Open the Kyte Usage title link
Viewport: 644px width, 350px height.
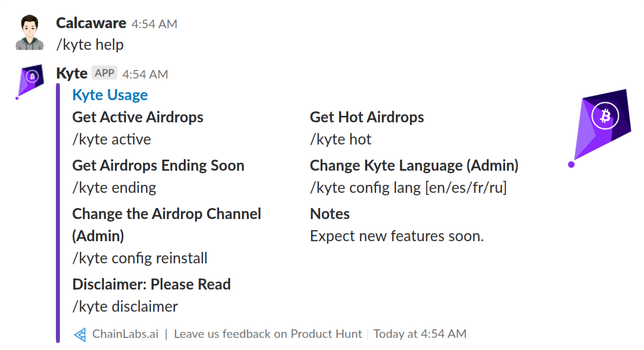point(110,95)
